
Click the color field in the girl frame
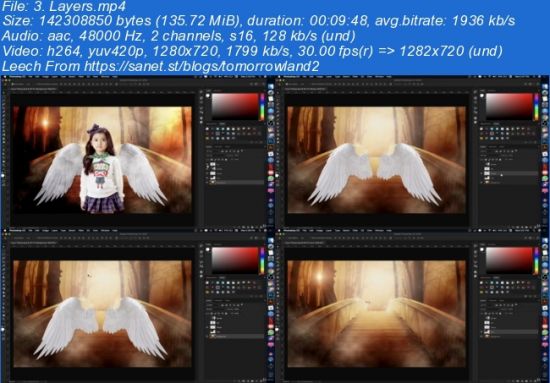coord(235,107)
